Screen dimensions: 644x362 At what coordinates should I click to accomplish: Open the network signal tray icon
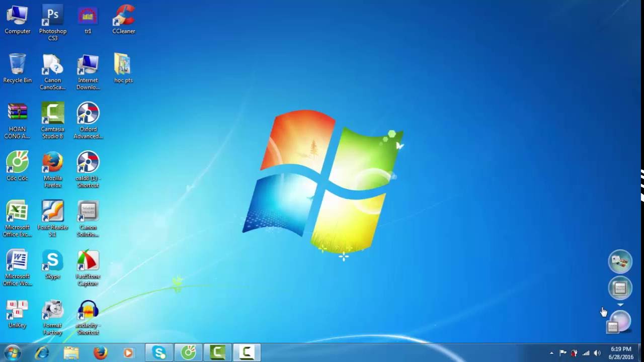pyautogui.click(x=586, y=353)
